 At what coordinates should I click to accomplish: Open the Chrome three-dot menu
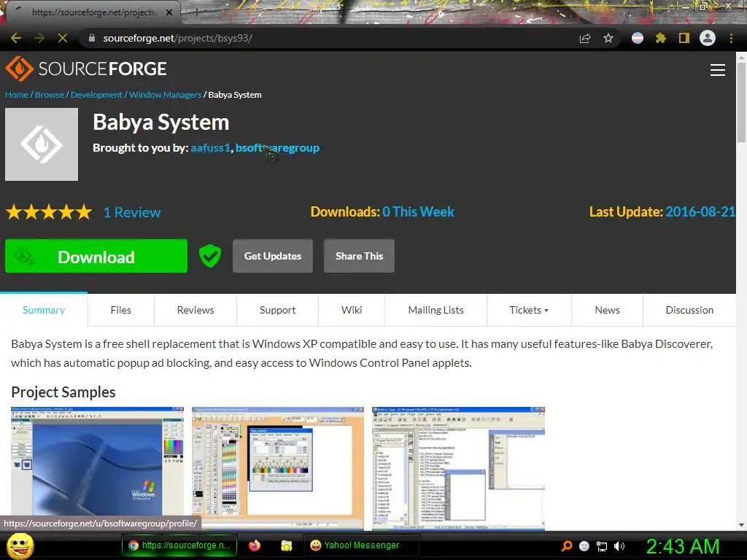tap(731, 38)
